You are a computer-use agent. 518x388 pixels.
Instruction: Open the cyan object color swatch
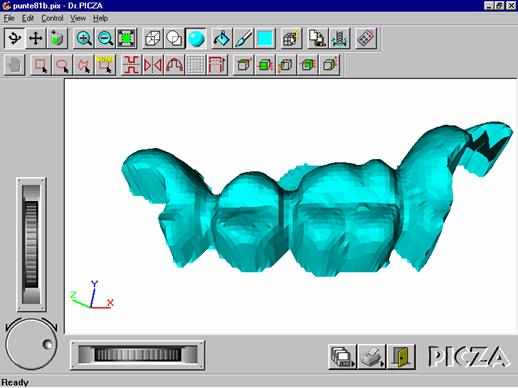click(265, 38)
